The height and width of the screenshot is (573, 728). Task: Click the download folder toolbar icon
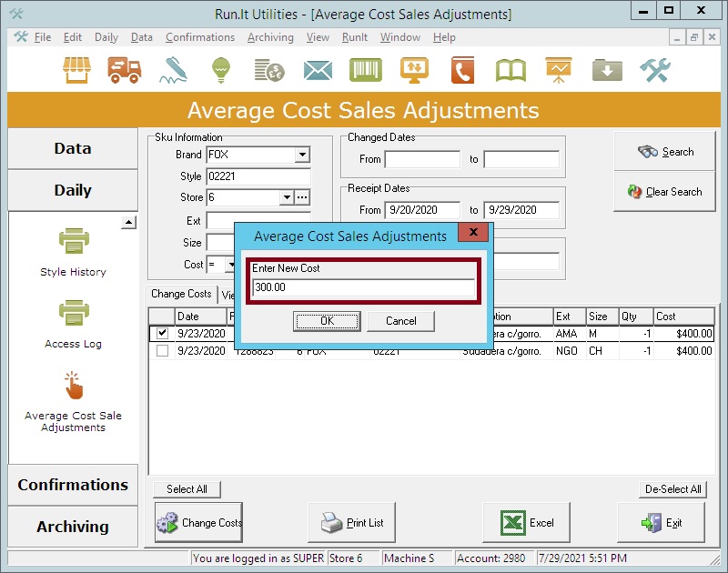coord(607,70)
